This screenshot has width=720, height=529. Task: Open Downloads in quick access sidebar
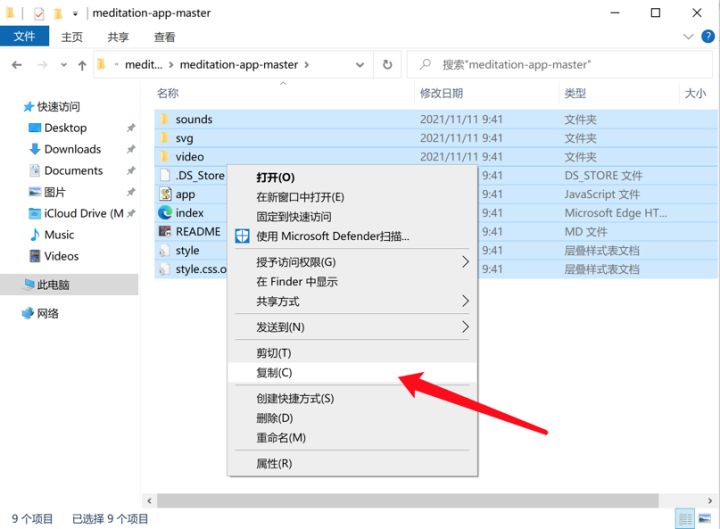click(x=72, y=149)
